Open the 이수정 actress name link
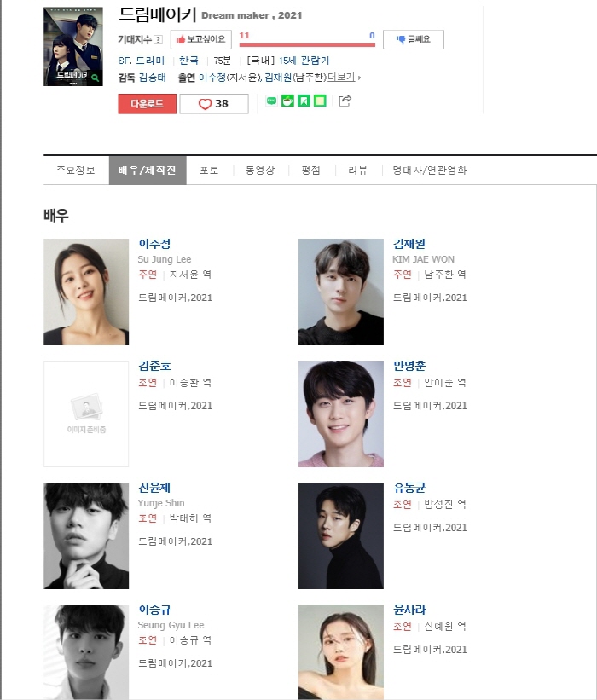 pyautogui.click(x=154, y=244)
